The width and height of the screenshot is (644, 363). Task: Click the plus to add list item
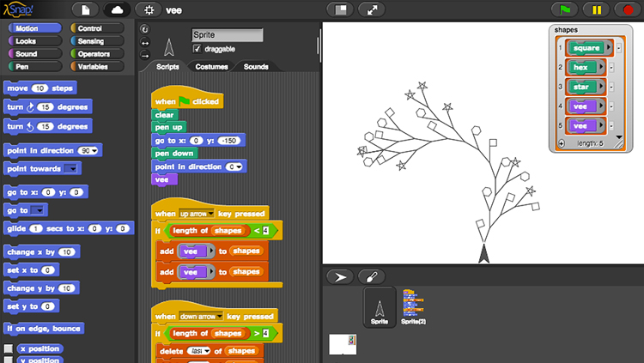point(561,143)
